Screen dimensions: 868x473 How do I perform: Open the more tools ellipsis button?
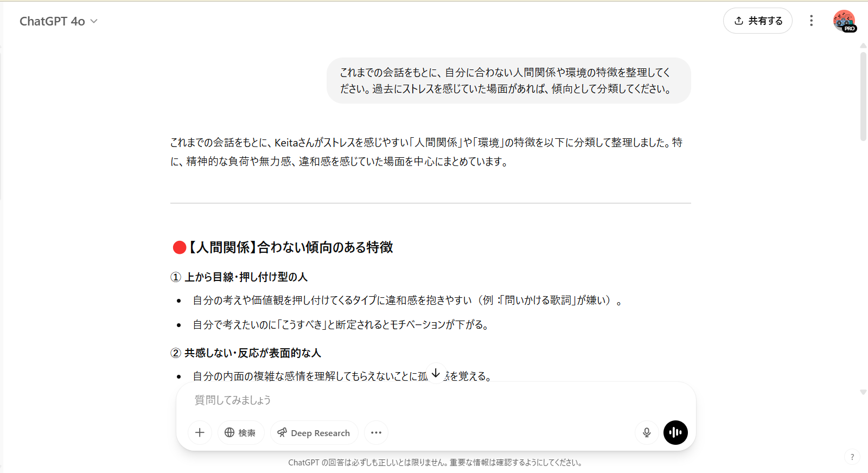(x=376, y=432)
